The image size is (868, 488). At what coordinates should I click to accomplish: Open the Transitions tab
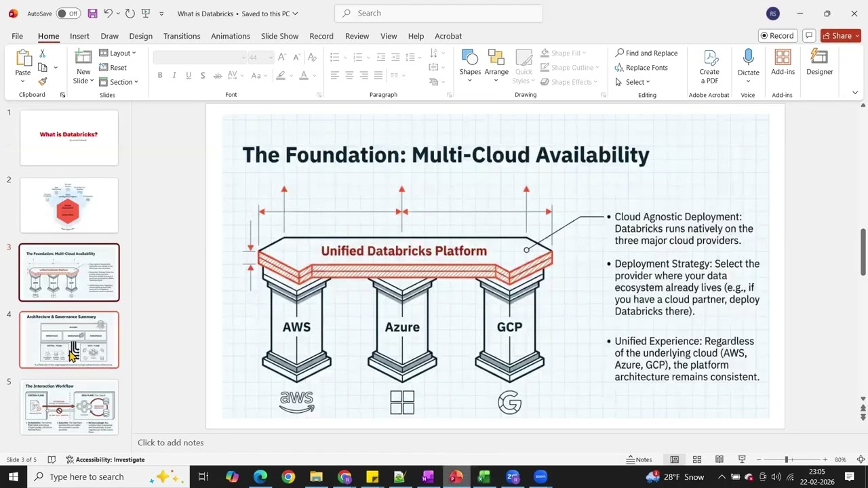182,36
